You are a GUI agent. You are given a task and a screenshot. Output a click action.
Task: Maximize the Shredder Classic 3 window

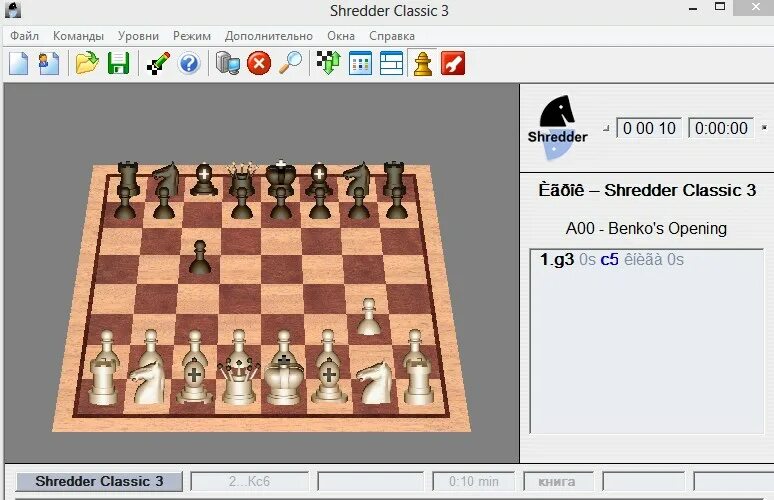tap(720, 7)
